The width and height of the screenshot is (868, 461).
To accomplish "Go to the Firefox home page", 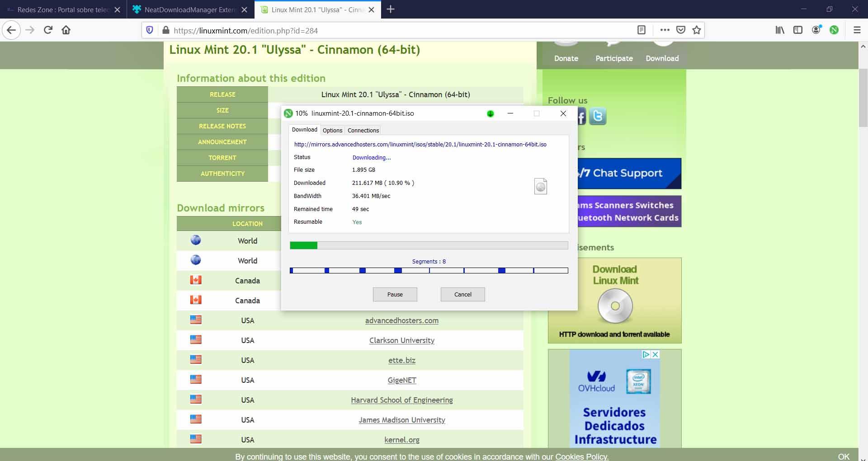I will 66,30.
